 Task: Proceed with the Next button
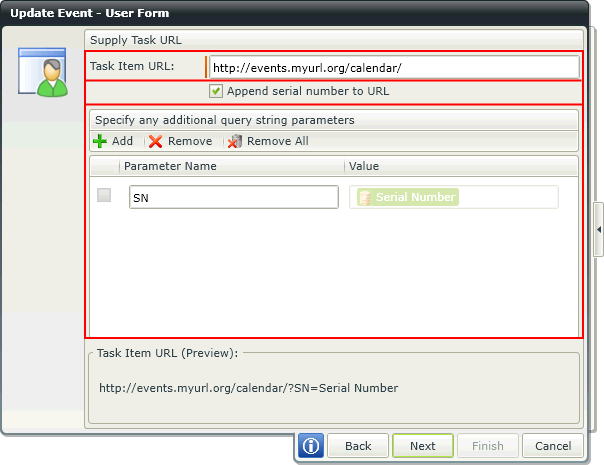tap(423, 446)
